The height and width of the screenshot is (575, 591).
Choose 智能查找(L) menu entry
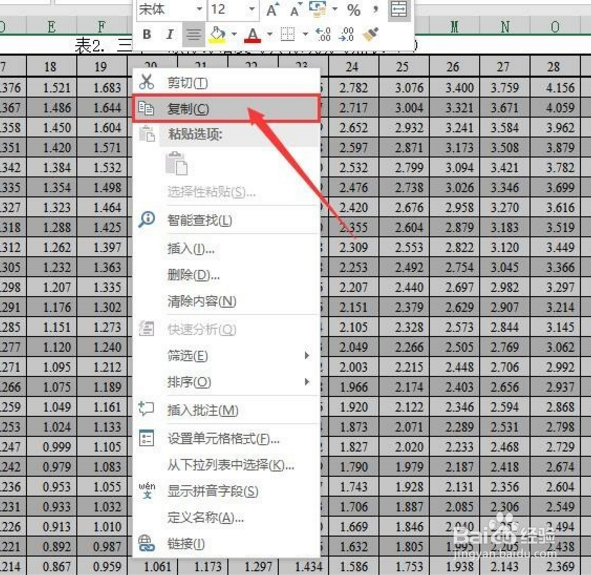click(226, 220)
